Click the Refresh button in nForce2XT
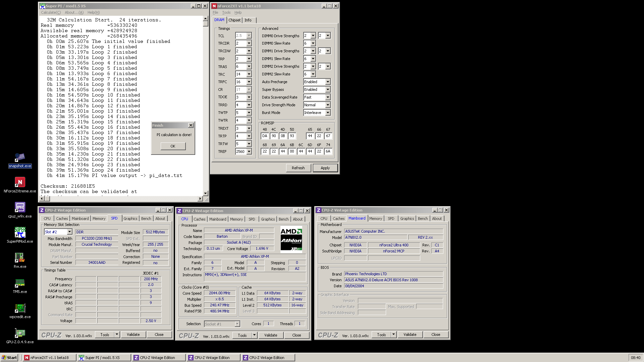Image resolution: width=644 pixels, height=362 pixels. point(298,168)
